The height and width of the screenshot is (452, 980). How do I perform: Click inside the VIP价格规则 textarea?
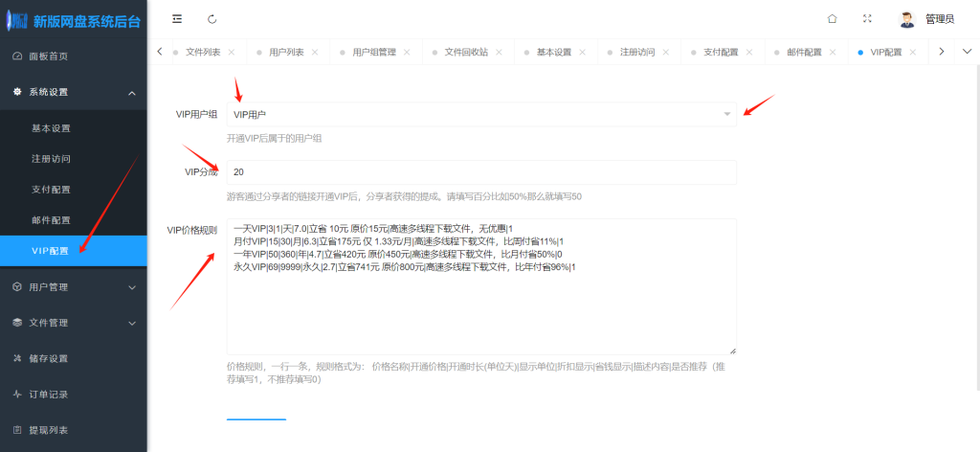(x=481, y=287)
